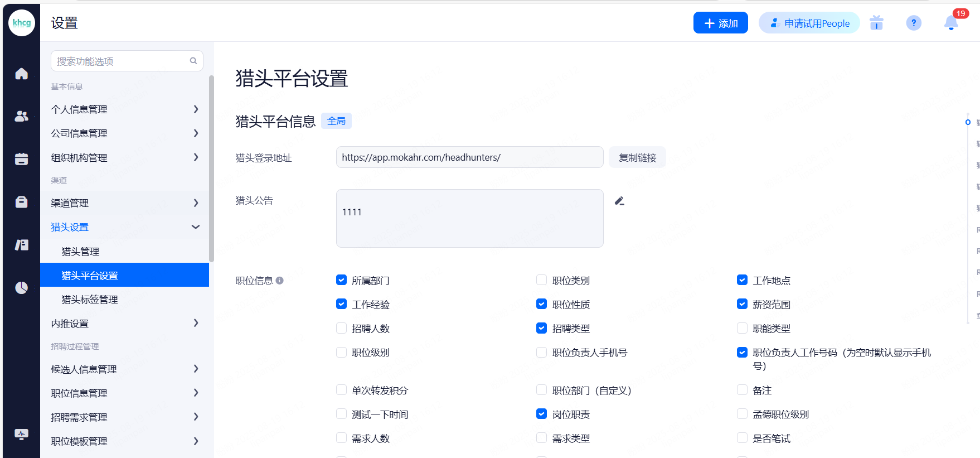980x458 pixels.
Task: Click the pie chart reports sidebar icon
Action: 21,287
